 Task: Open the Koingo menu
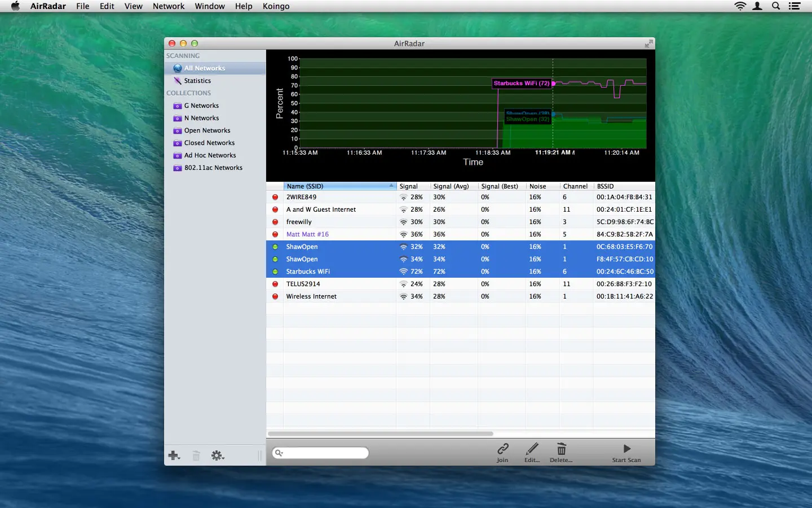pos(276,6)
